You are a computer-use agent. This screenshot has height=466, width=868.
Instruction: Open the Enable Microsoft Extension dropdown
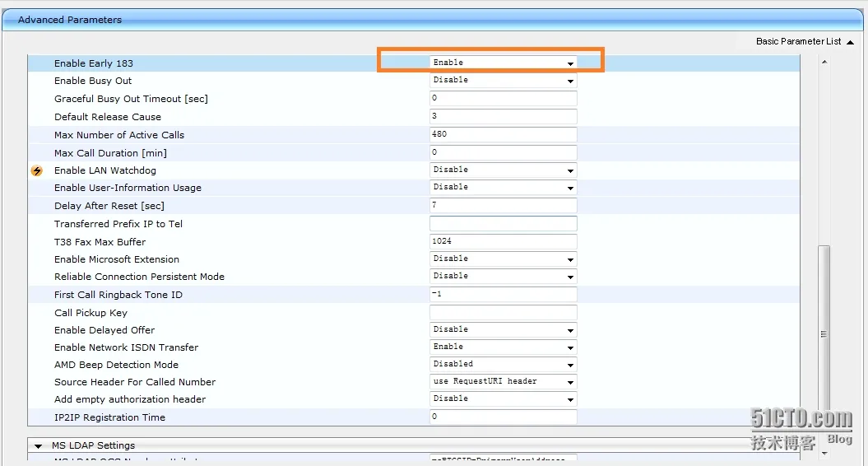coord(504,259)
